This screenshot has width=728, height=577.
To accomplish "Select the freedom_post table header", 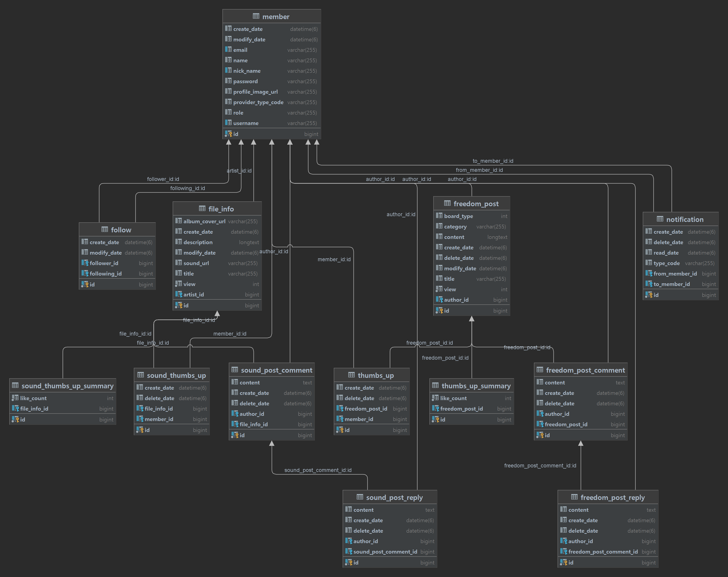I will pyautogui.click(x=476, y=204).
